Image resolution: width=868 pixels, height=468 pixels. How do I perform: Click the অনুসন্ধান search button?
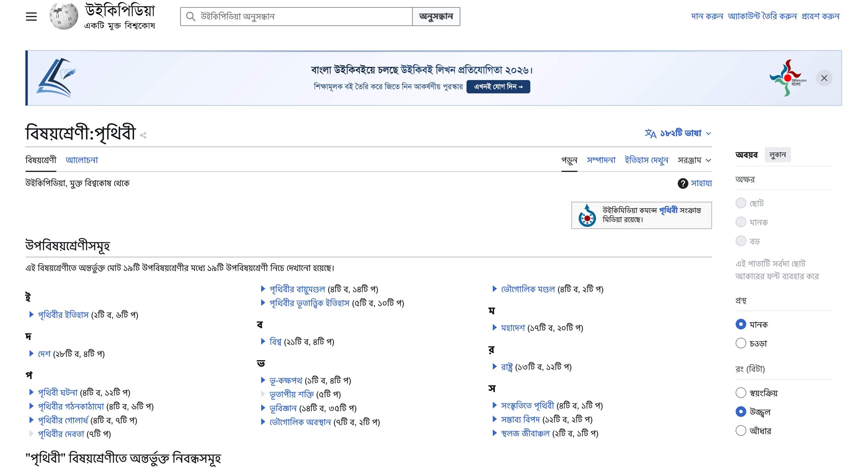(x=436, y=17)
